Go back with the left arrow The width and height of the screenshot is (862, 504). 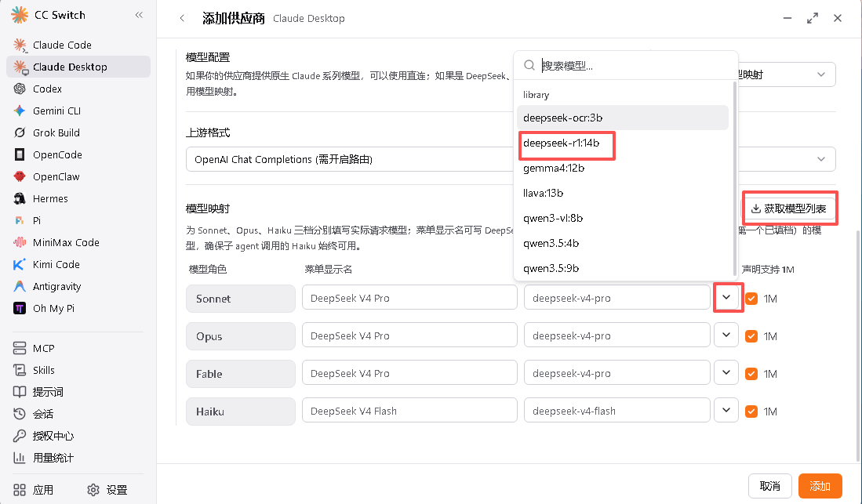(x=182, y=18)
